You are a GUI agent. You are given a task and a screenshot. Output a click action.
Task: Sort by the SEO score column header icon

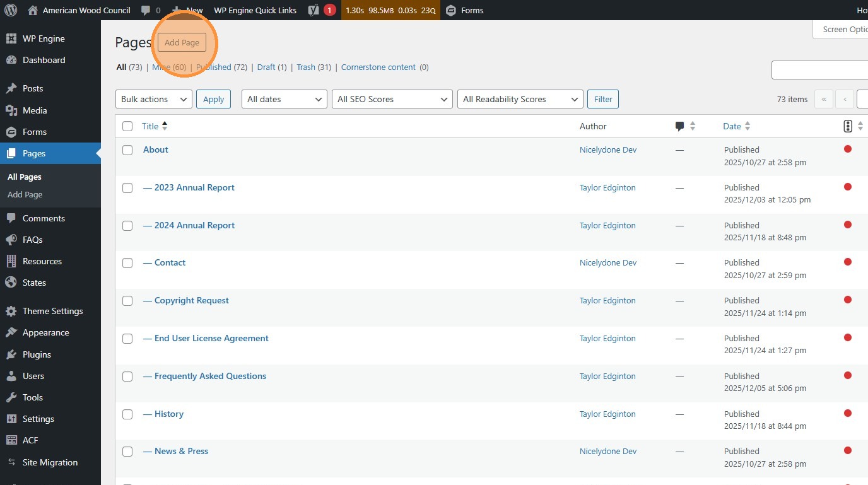click(x=853, y=126)
